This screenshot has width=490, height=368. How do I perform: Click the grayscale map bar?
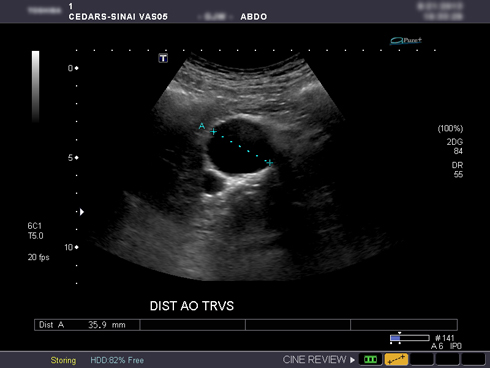[x=35, y=86]
